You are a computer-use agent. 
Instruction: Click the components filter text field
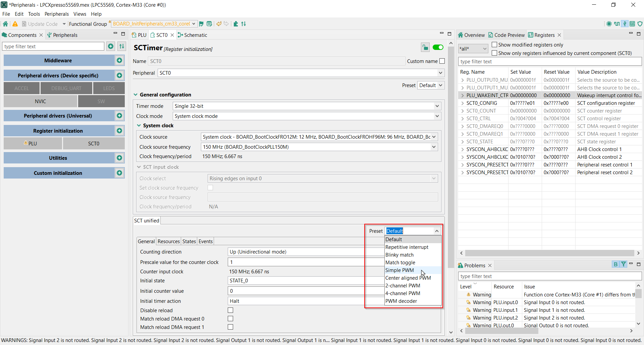[x=53, y=47]
